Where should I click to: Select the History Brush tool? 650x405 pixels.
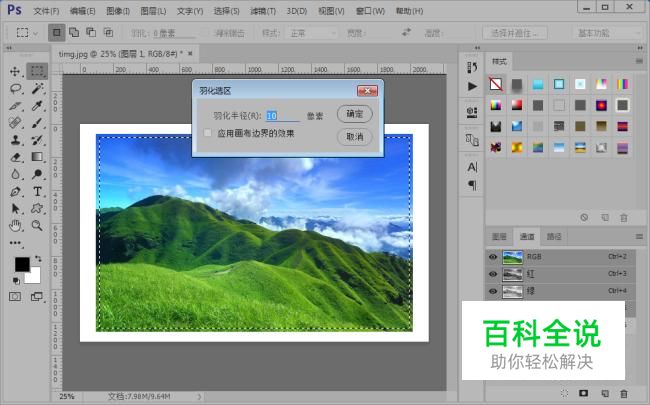37,140
